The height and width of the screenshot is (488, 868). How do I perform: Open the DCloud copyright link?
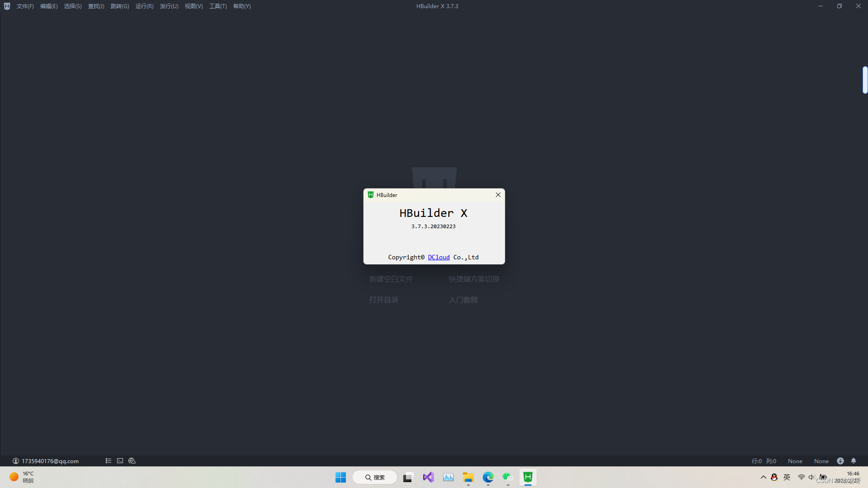tap(439, 257)
